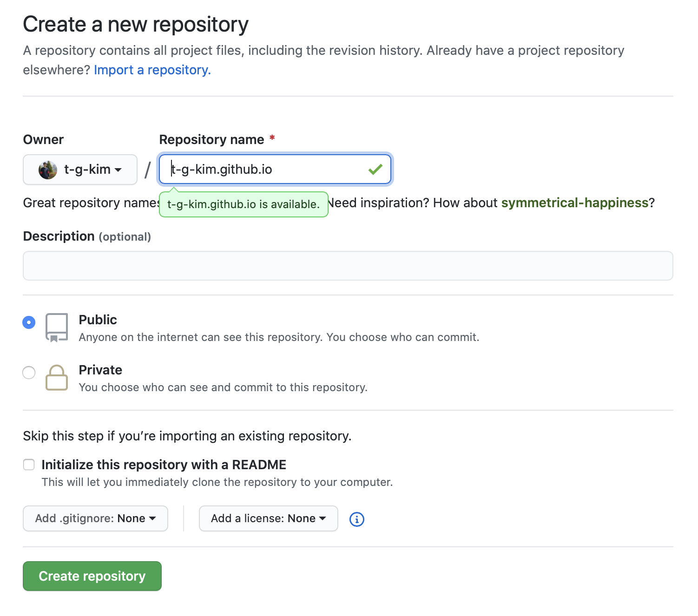The height and width of the screenshot is (616, 698).
Task: Click the 'Owner' field label
Action: (x=43, y=139)
